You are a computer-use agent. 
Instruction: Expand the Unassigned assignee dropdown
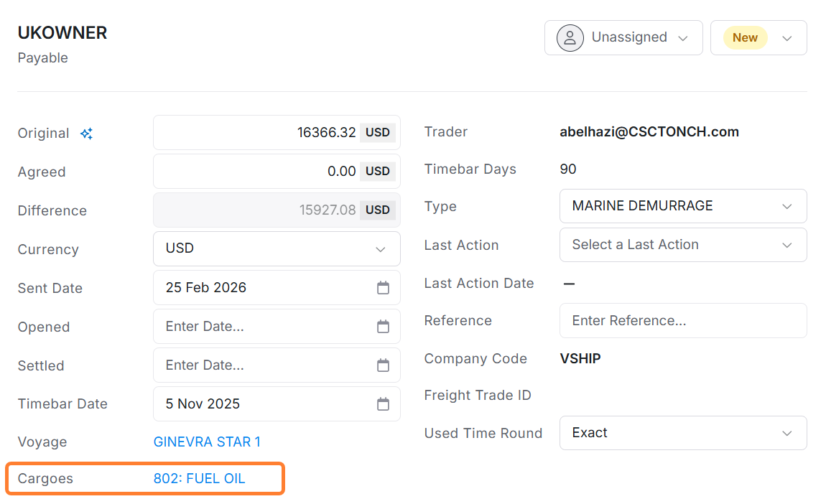[682, 37]
